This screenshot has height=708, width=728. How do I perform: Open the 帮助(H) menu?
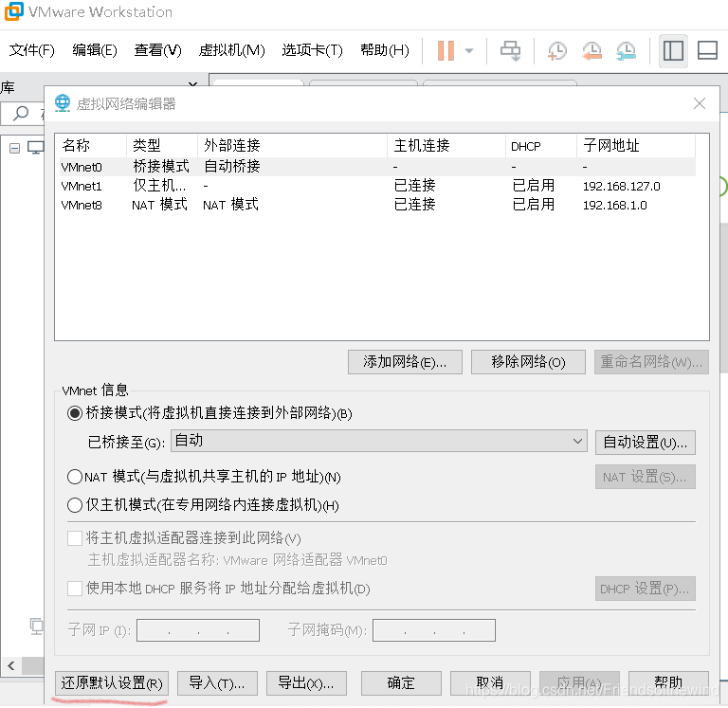tap(385, 50)
